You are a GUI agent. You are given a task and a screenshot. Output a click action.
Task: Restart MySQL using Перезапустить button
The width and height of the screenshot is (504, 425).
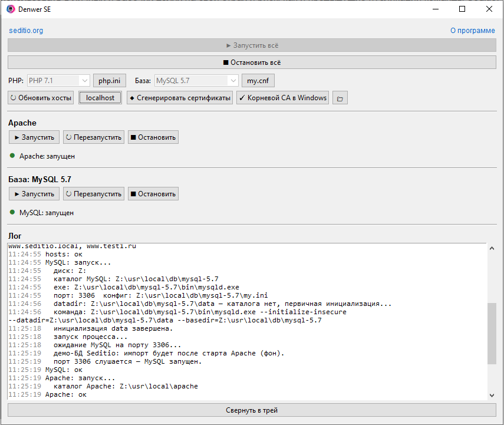[94, 194]
